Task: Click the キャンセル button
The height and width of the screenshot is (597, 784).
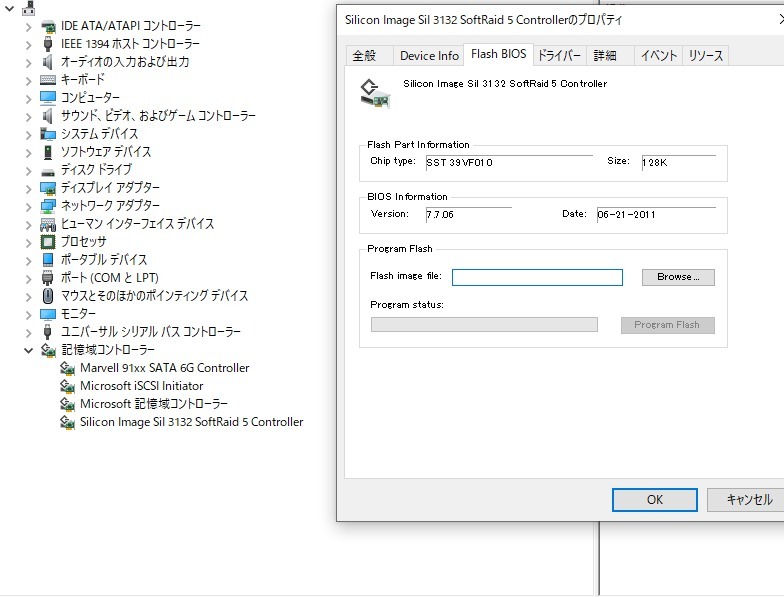Action: tap(748, 500)
